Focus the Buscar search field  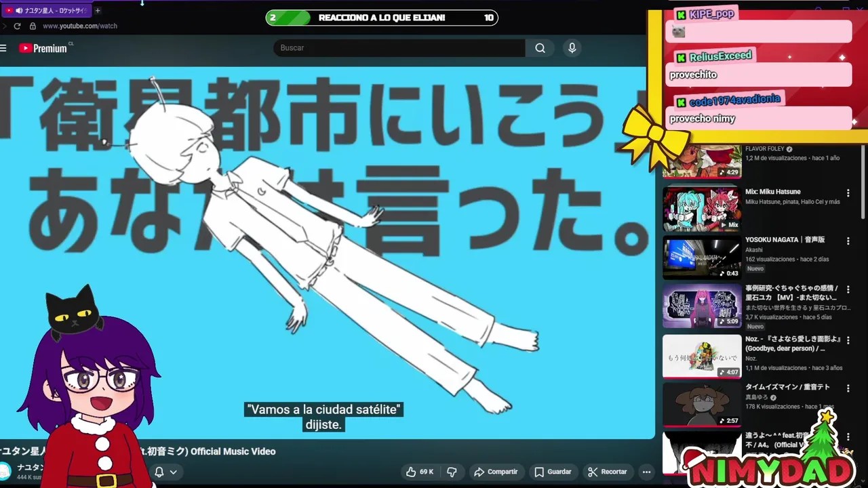pos(399,48)
